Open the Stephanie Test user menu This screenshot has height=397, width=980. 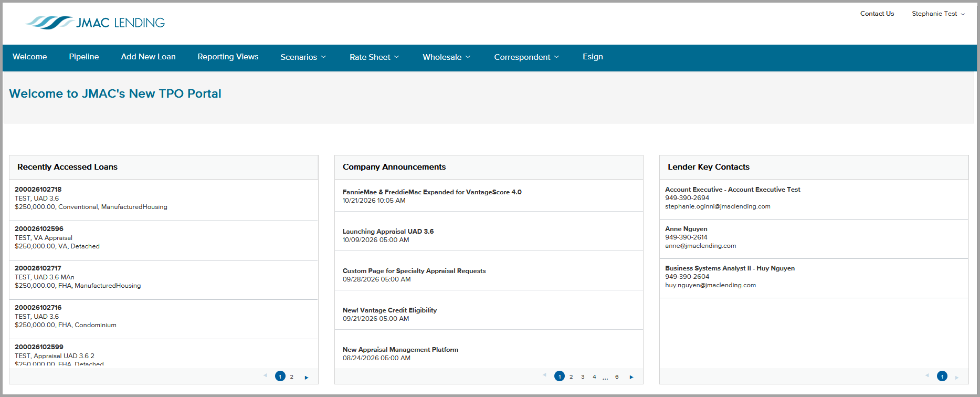click(x=938, y=14)
